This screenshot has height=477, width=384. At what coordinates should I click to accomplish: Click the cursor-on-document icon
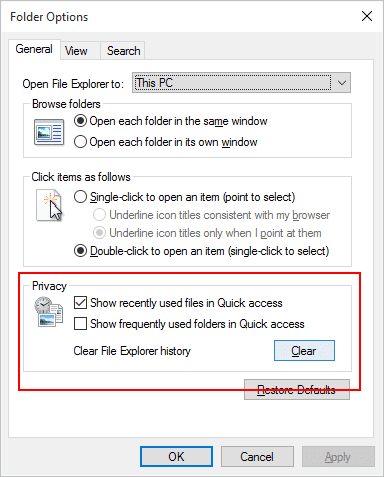tap(50, 205)
